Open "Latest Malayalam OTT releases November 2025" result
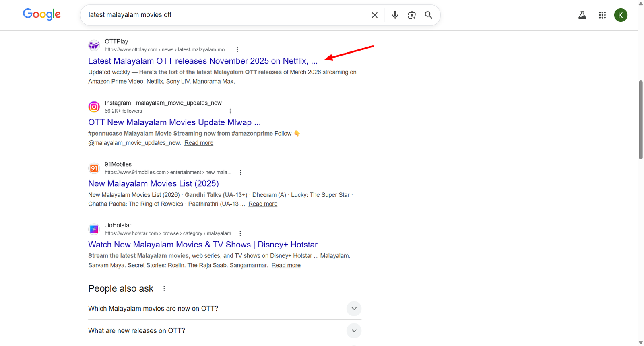The image size is (644, 346). click(203, 61)
